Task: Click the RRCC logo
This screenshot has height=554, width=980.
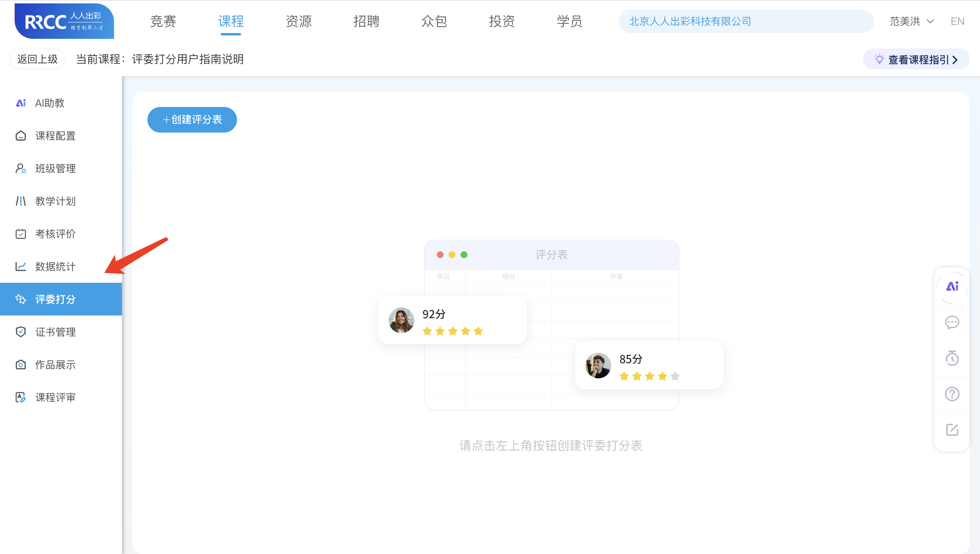Action: [64, 21]
